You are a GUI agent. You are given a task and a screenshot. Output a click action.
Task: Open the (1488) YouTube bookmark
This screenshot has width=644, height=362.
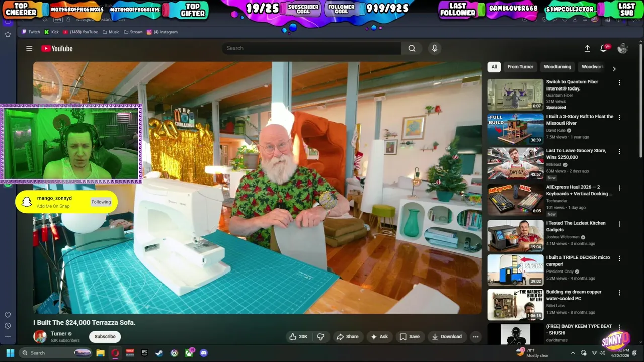[80, 32]
